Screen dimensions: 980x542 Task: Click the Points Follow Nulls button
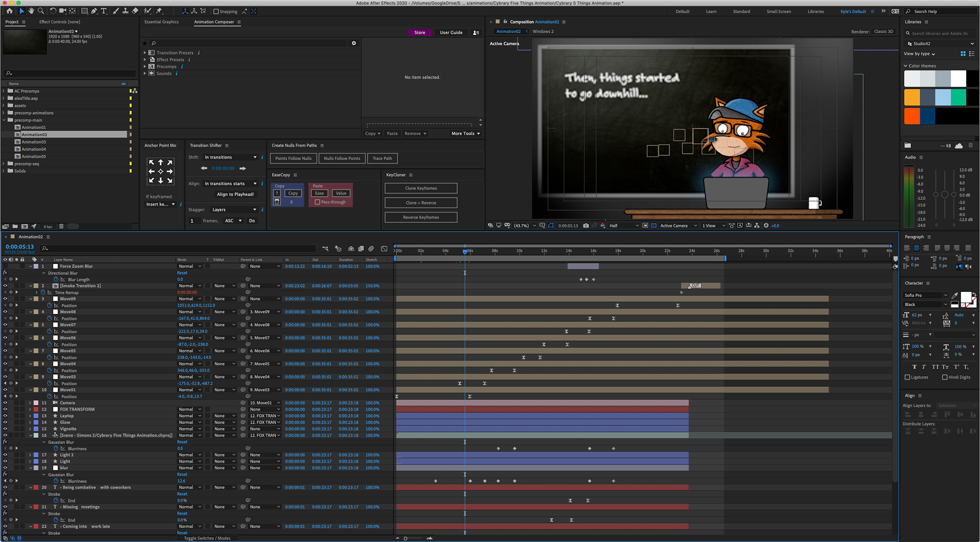click(x=293, y=159)
